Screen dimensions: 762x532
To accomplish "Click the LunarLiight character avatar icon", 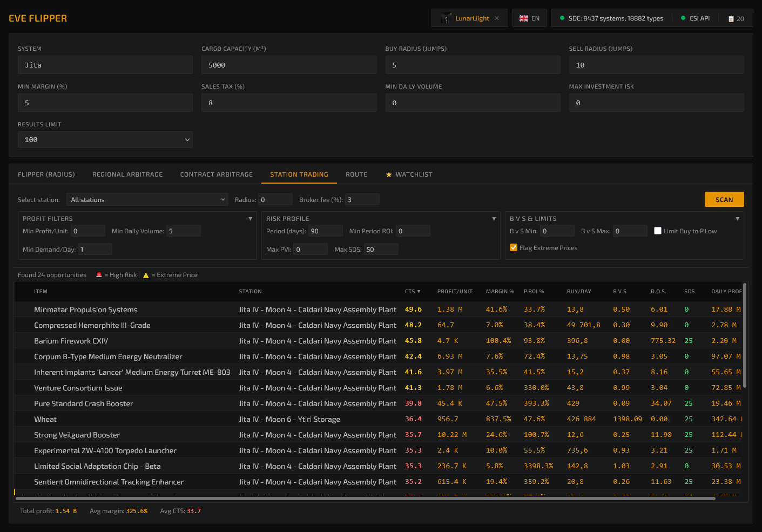I will coord(446,18).
